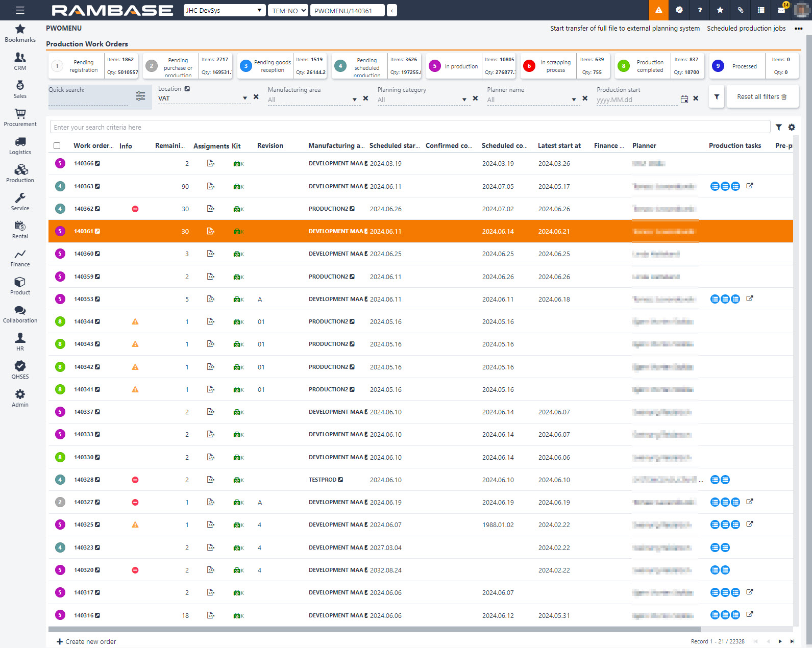Viewport: 812px width, 648px height.
Task: Expand the Planning category dropdown
Action: click(x=464, y=99)
